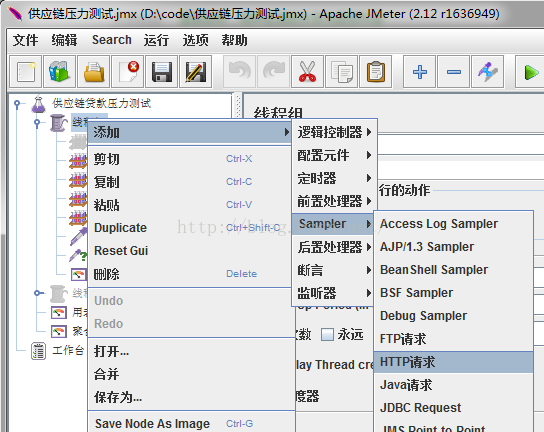Choose 剪切 from context menu
This screenshot has height=432, width=544.
(189, 159)
